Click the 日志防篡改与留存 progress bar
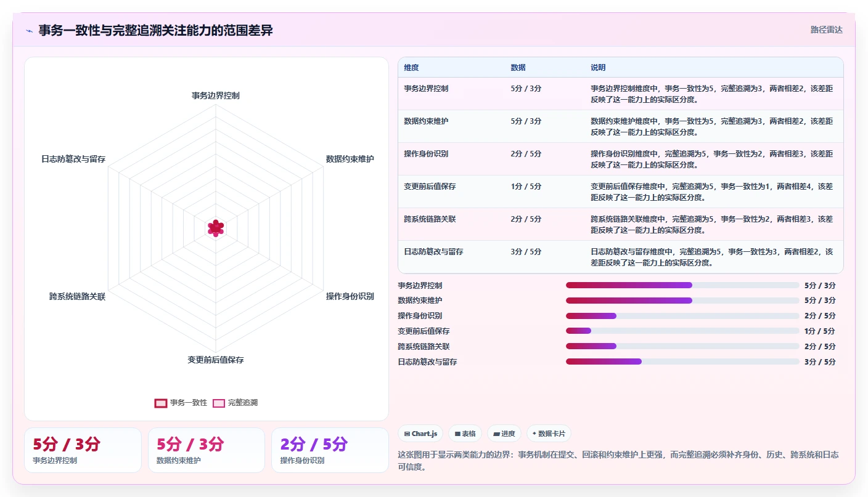The width and height of the screenshot is (868, 497). coord(682,362)
